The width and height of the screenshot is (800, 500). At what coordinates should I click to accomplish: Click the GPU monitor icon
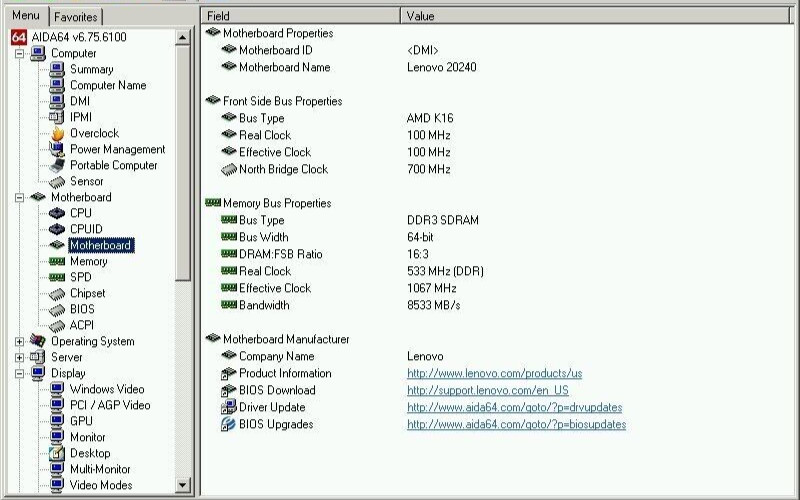(x=57, y=421)
